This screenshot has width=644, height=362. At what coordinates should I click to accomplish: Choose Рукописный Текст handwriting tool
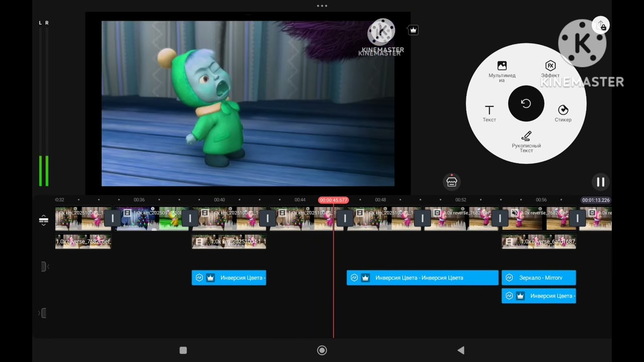(526, 142)
